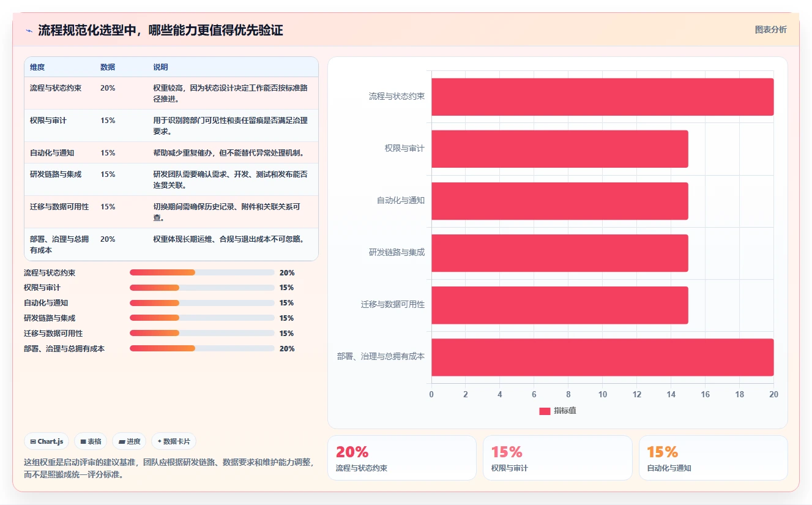
Task: Click the 自动化与通知 progress bar
Action: [x=202, y=303]
